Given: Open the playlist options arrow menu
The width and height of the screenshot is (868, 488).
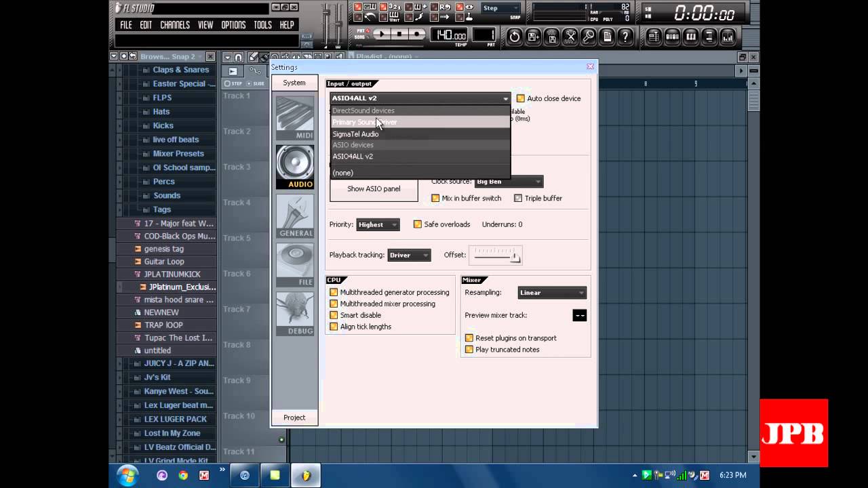Looking at the screenshot, I should point(228,57).
